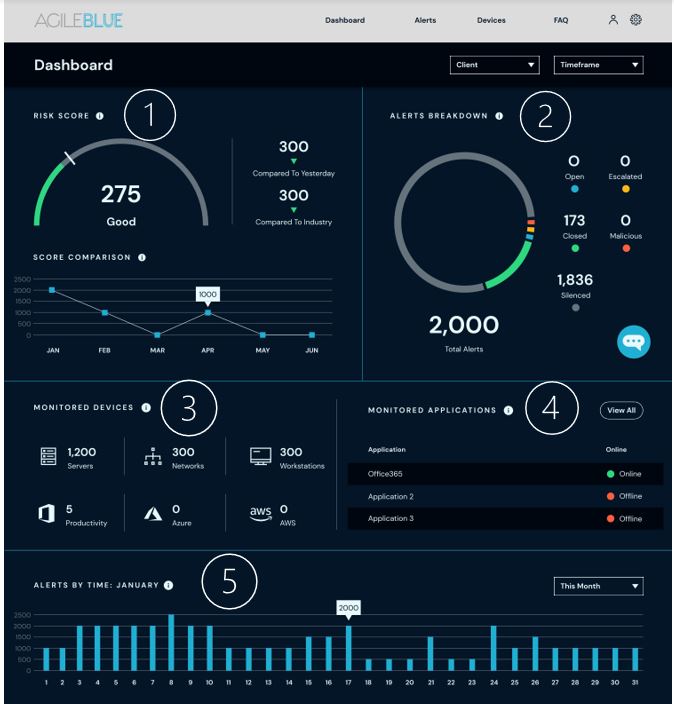Click the JUN data point on score chart
Screen dimensions: 674x704
(312, 335)
